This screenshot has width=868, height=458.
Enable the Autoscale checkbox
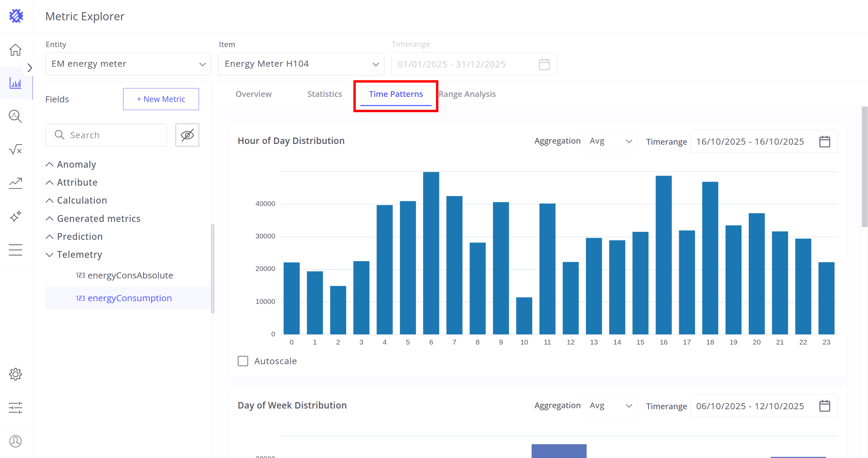pos(243,361)
